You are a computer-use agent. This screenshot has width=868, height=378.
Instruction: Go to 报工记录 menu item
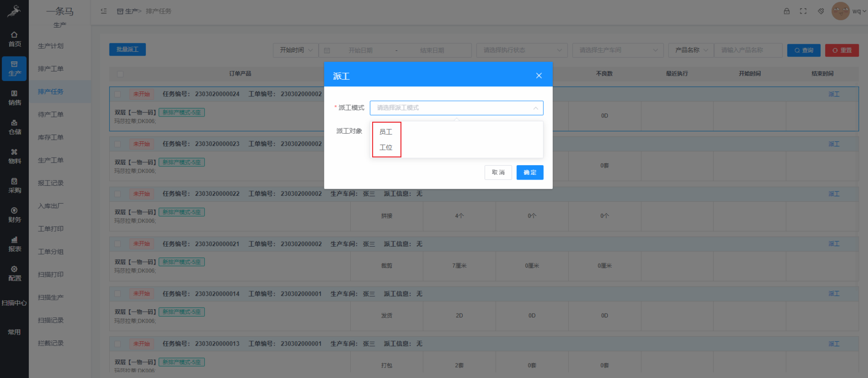[x=51, y=183]
